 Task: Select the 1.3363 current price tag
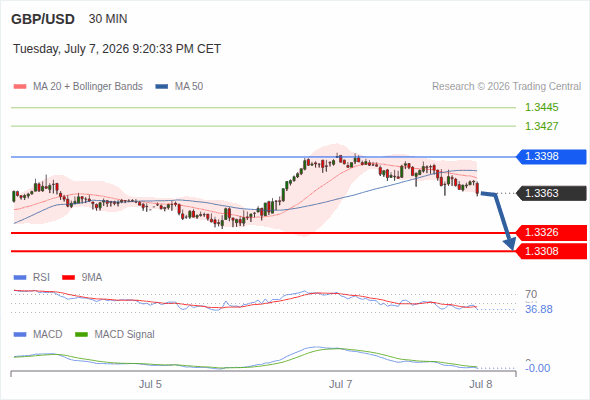pos(552,193)
